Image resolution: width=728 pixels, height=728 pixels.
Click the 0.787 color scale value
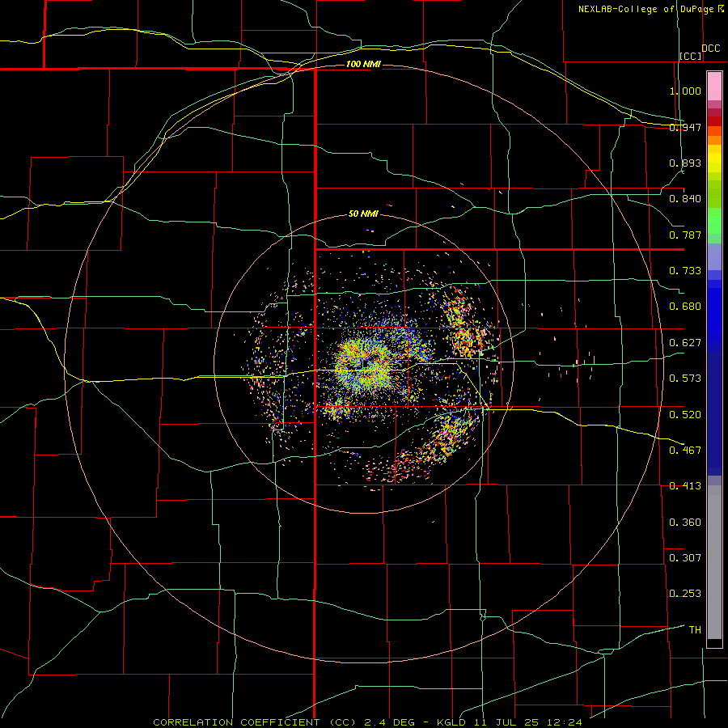[685, 235]
